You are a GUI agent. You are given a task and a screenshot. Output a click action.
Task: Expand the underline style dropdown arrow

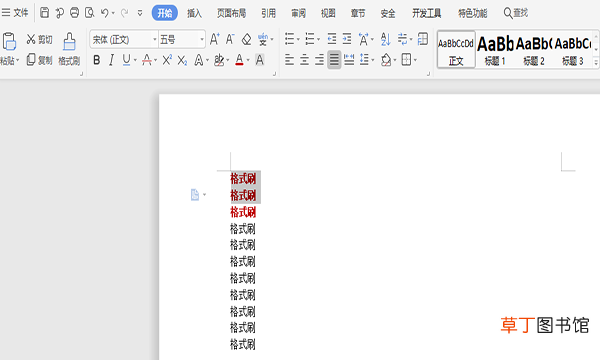point(135,60)
